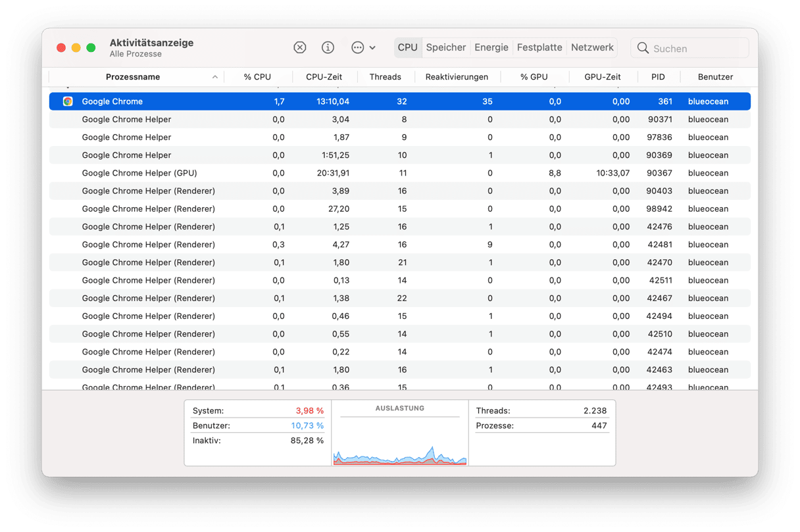Focus the Suchen search field
This screenshot has width=800, height=532.
(x=690, y=48)
